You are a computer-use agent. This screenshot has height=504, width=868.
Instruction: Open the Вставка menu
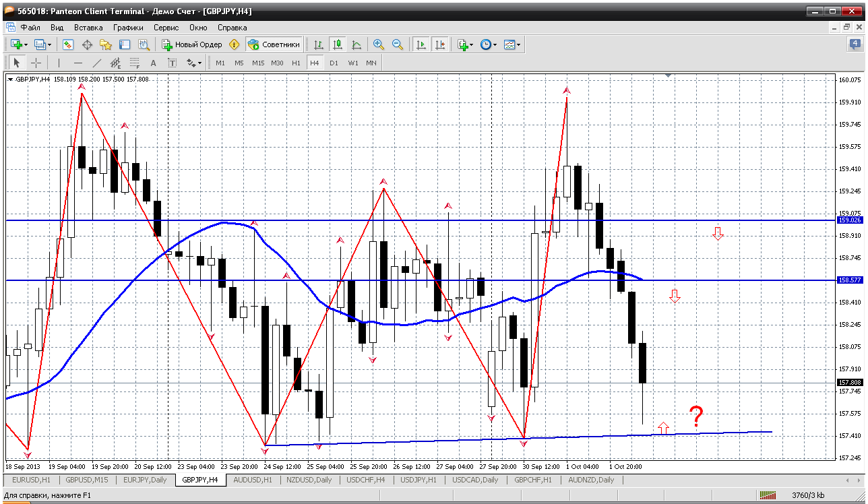click(x=88, y=28)
